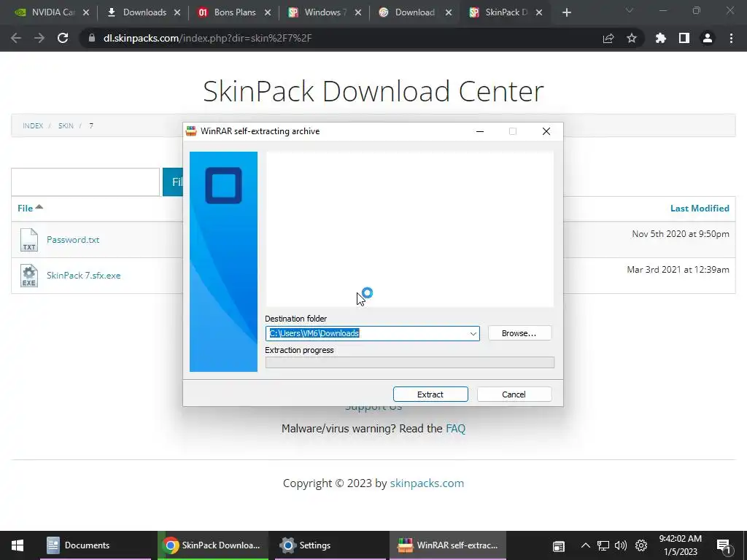Click the TXT file icon
Viewport: 747px width, 560px height.
(29, 239)
